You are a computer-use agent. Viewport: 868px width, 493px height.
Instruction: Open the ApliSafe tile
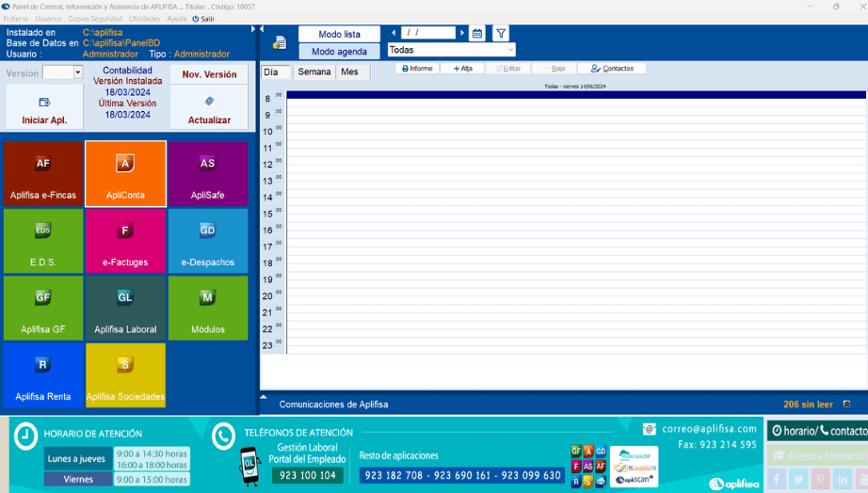208,174
